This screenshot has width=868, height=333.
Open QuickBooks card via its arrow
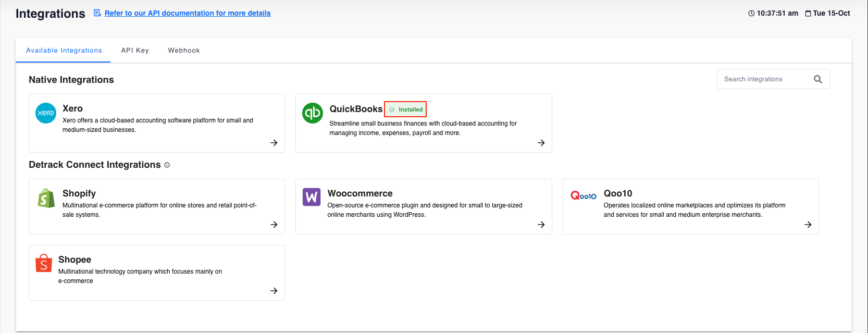pyautogui.click(x=541, y=143)
